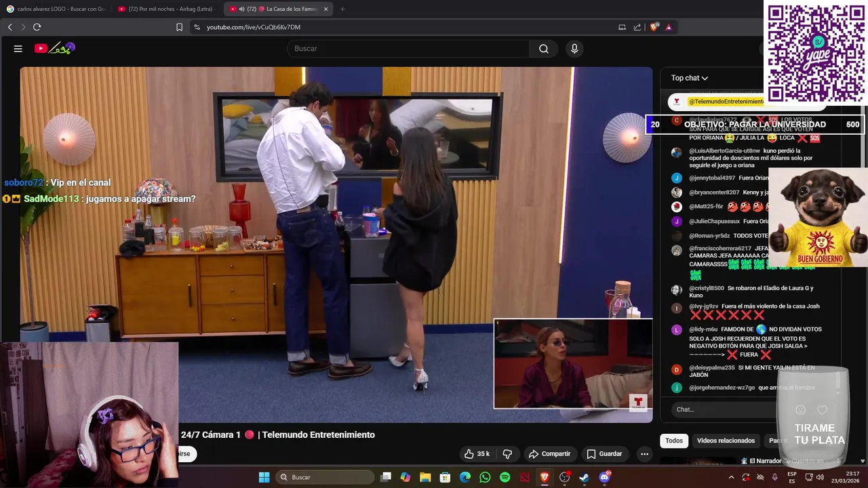Go forward with the browser forward arrow
Image resolution: width=868 pixels, height=488 pixels.
tap(23, 27)
